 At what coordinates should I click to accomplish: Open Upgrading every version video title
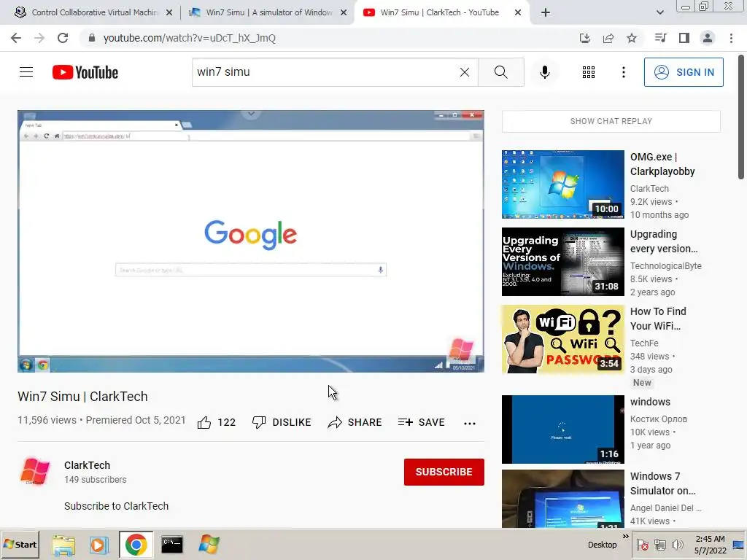tap(664, 241)
